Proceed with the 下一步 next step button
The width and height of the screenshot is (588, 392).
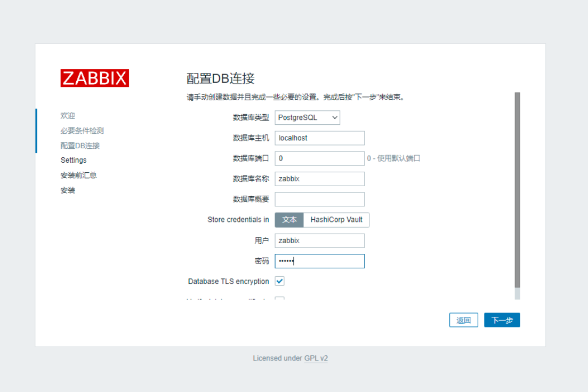[502, 320]
